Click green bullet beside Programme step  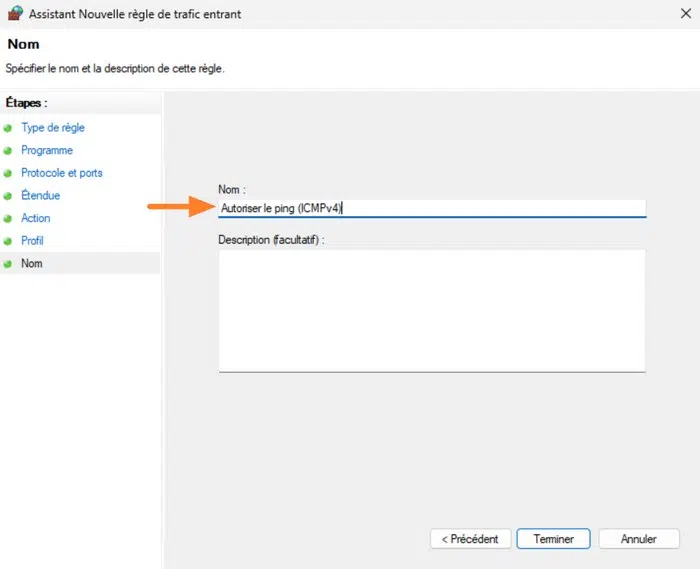(x=8, y=151)
